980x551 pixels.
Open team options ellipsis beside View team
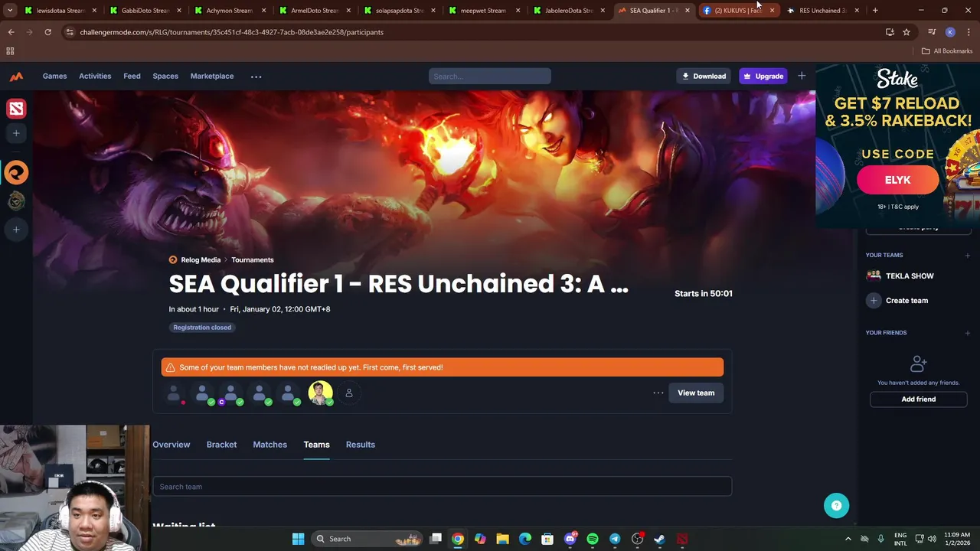[658, 393]
